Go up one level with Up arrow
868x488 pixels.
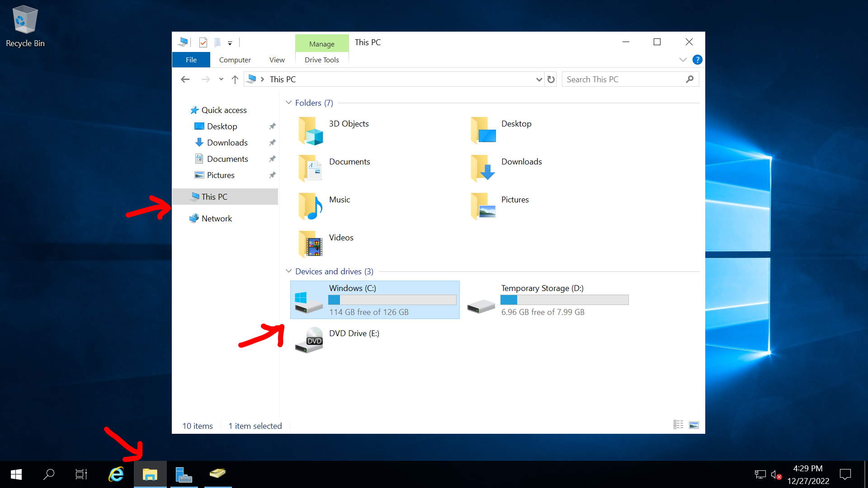[x=235, y=80]
